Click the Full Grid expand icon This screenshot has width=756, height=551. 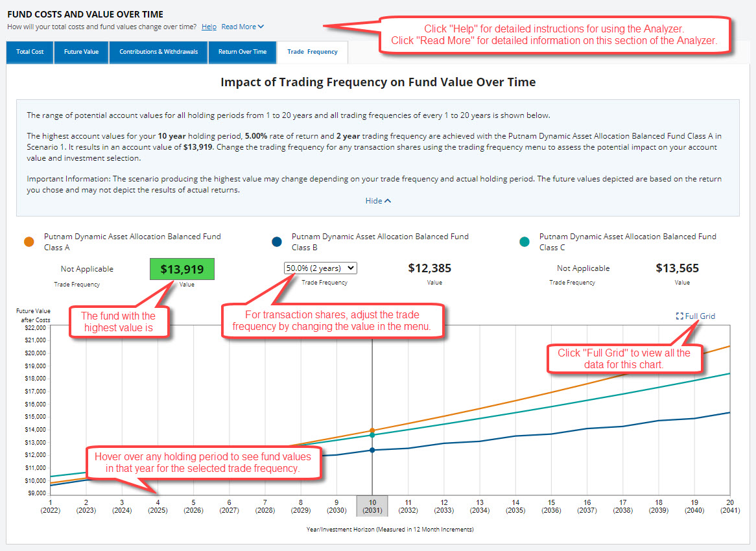point(681,316)
